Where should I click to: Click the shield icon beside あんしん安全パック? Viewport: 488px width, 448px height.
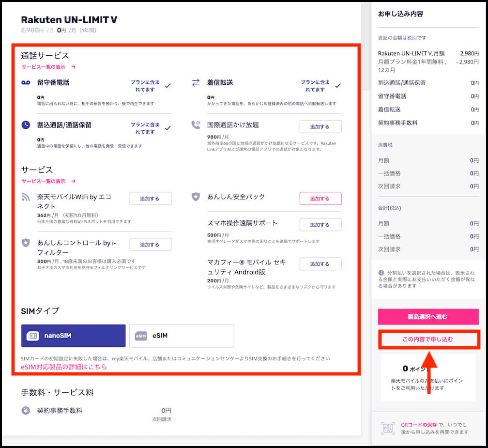[196, 197]
